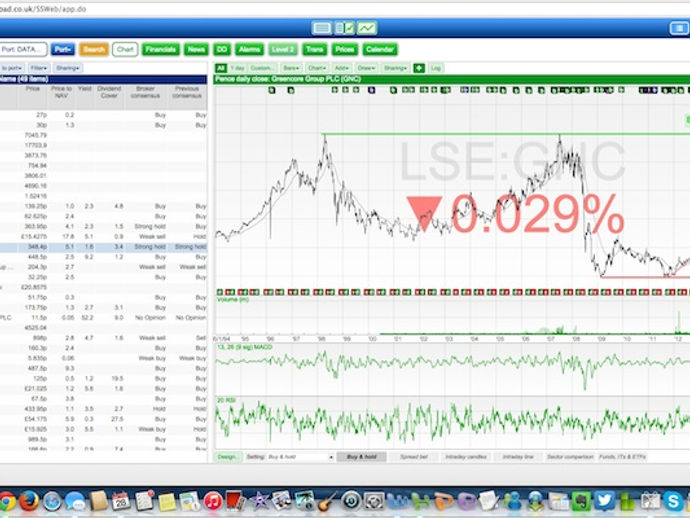Choose the Sector comparison preset

[x=570, y=457]
